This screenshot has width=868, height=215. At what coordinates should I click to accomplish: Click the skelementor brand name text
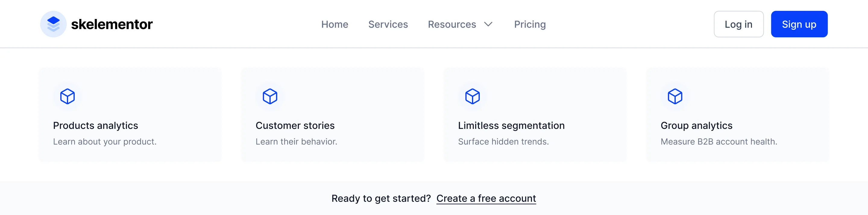[x=112, y=24]
